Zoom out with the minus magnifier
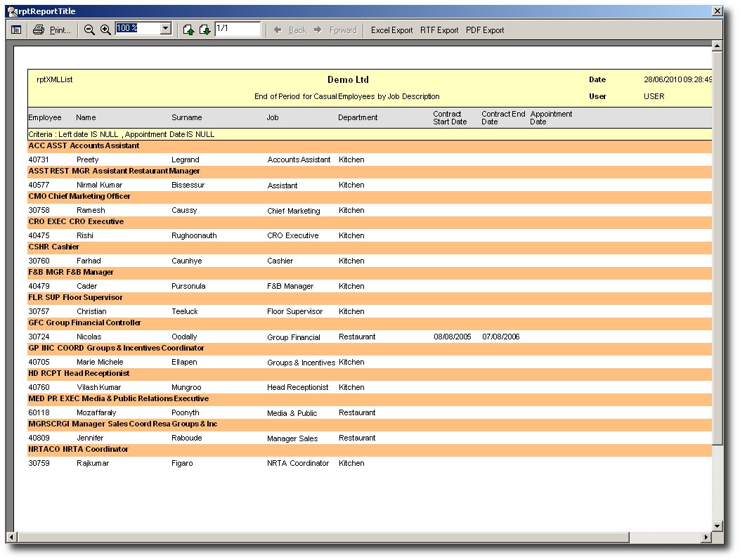The image size is (740, 560). [89, 30]
